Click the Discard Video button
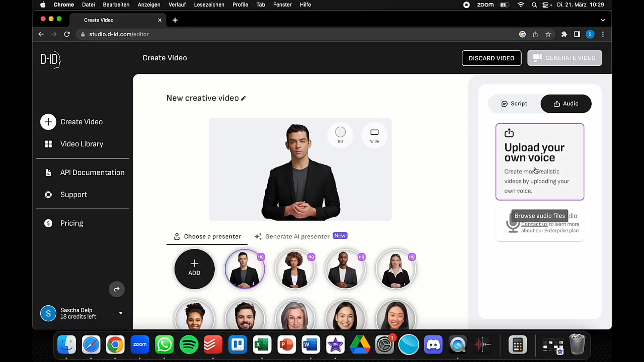The height and width of the screenshot is (362, 644). click(491, 57)
